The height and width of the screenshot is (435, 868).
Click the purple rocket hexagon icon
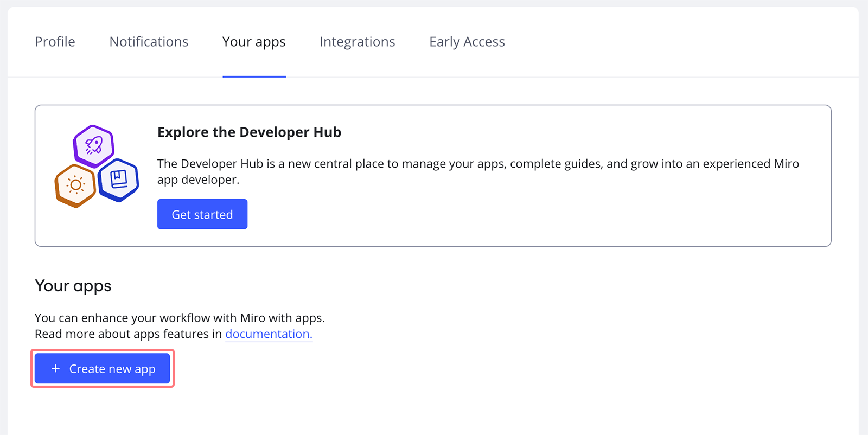(94, 145)
